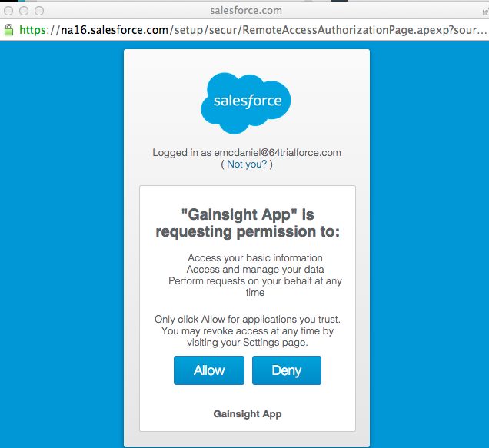This screenshot has width=489, height=448.
Task: Click the https scheme in the URL
Action: 32,30
